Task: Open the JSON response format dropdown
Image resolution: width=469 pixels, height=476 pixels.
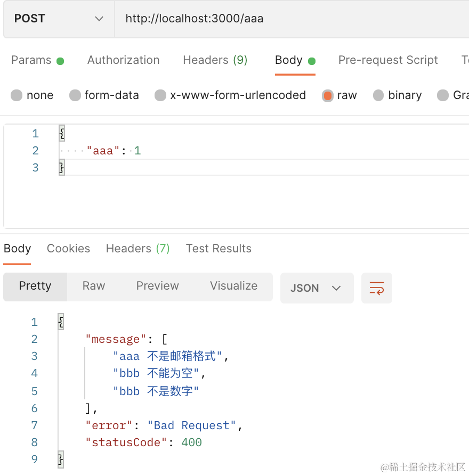Action: (x=317, y=288)
